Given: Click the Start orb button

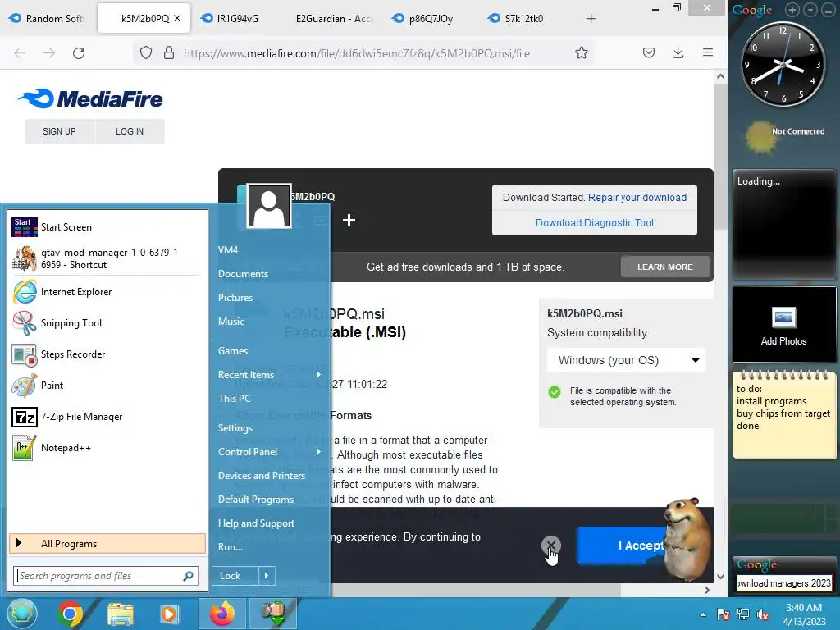Looking at the screenshot, I should tap(21, 614).
